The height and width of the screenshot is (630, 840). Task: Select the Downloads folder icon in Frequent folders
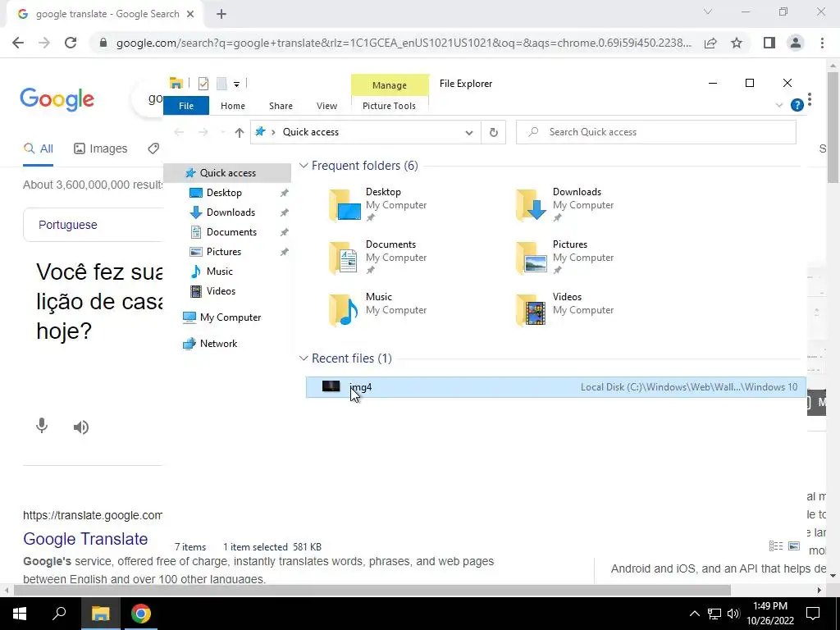pos(532,204)
